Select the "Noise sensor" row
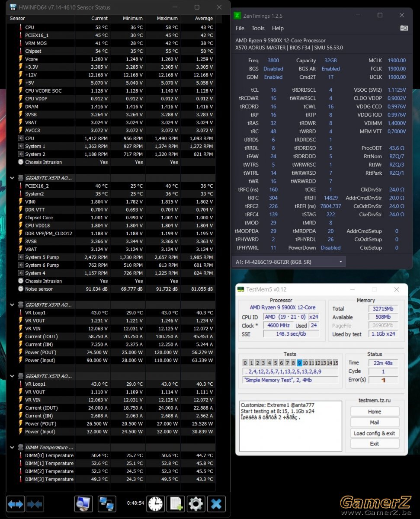This screenshot has height=519, width=420. (112, 289)
